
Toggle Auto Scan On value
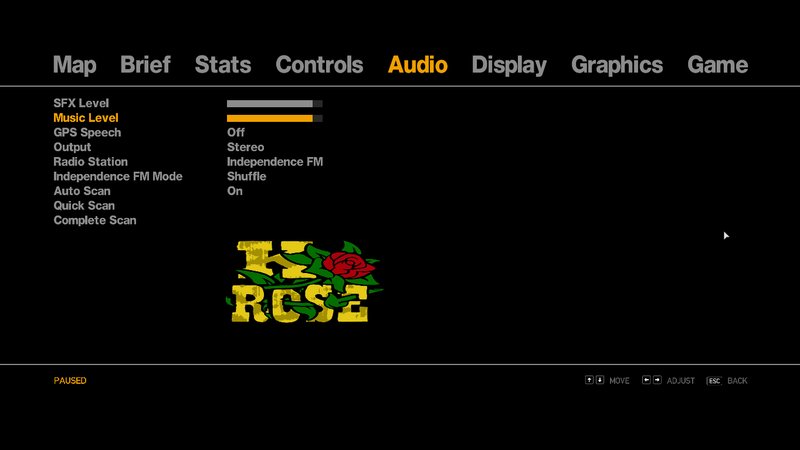click(x=235, y=191)
